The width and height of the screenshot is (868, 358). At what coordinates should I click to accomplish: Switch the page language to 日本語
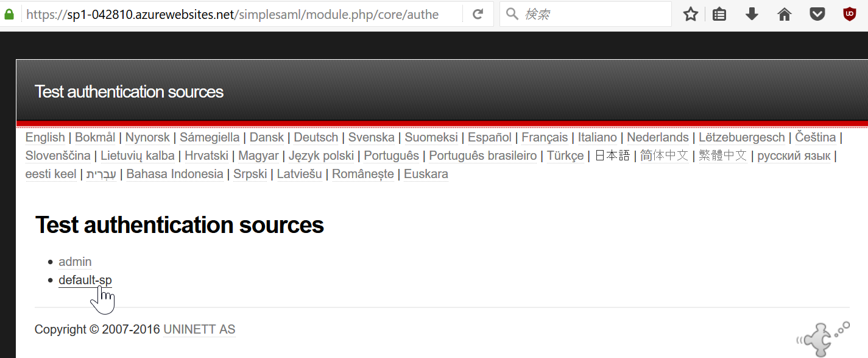point(612,156)
